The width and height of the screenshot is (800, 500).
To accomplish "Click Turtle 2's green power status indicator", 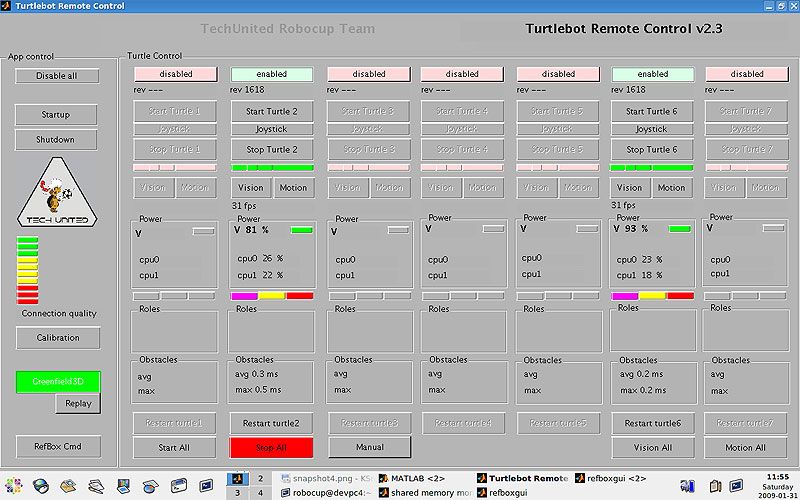I will 301,230.
